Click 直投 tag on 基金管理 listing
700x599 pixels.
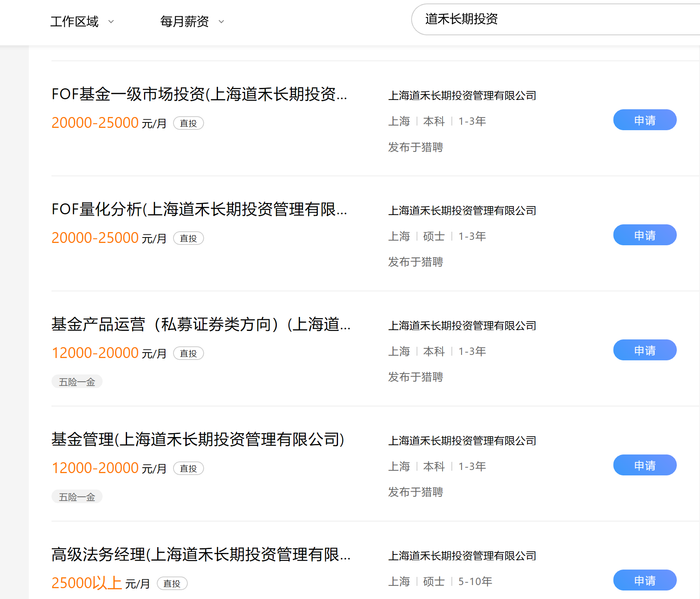click(x=188, y=469)
